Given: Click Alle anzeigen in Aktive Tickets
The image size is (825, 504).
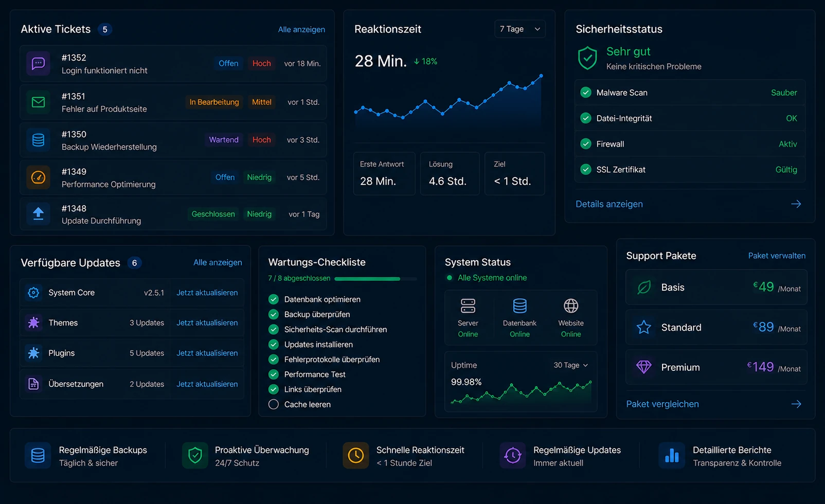Looking at the screenshot, I should tap(301, 29).
